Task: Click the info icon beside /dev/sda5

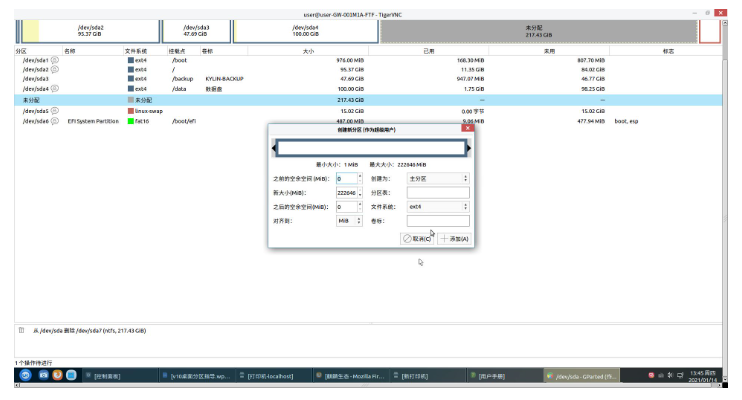Action: point(55,111)
